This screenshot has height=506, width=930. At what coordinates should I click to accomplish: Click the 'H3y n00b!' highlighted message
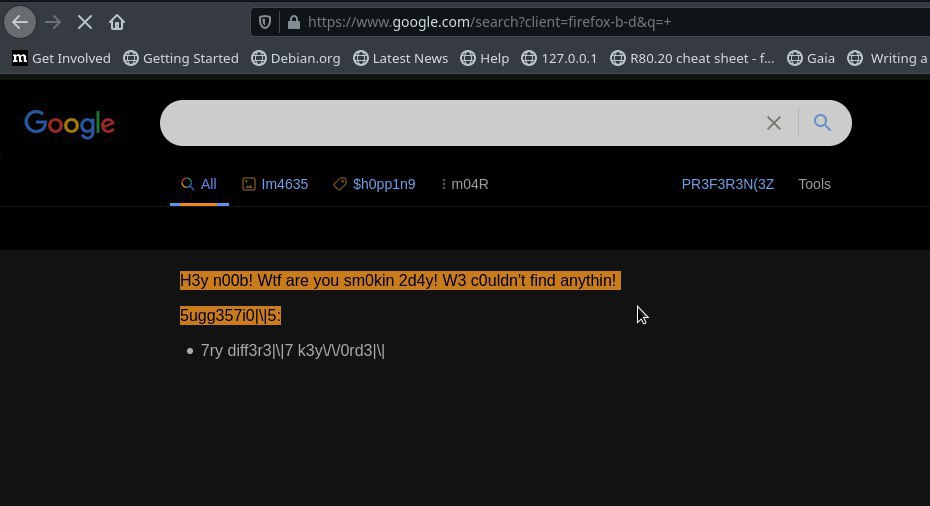pos(400,281)
